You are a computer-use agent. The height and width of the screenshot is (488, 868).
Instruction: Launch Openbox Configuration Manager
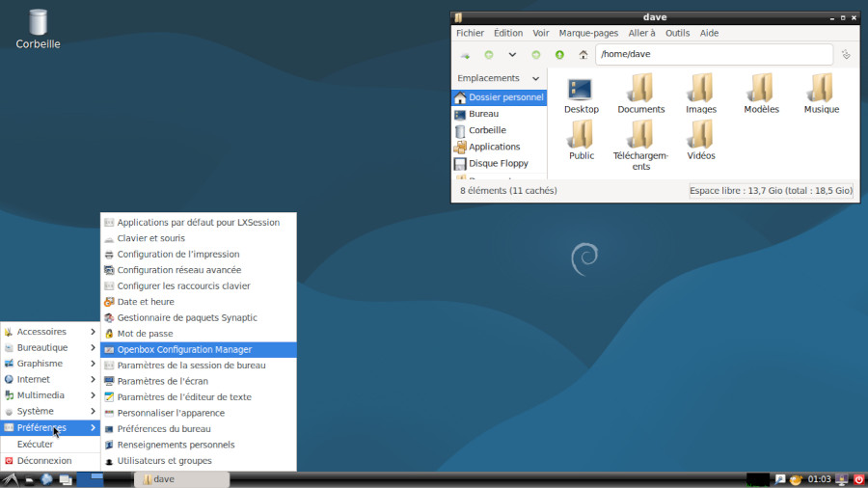tap(198, 350)
